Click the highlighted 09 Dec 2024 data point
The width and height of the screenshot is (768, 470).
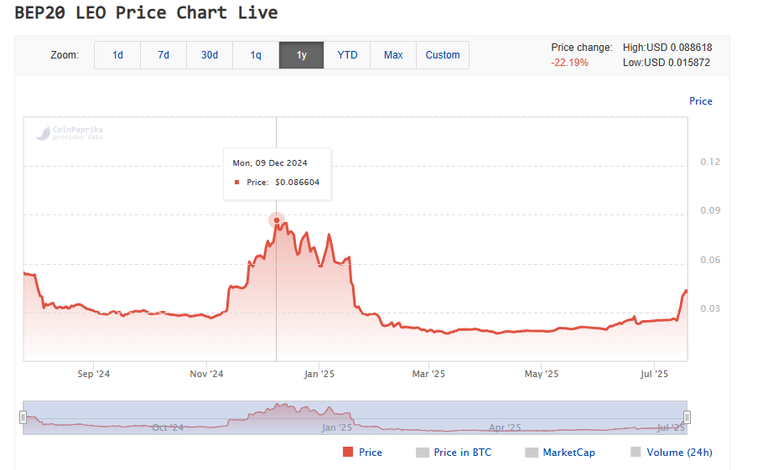[x=277, y=220]
